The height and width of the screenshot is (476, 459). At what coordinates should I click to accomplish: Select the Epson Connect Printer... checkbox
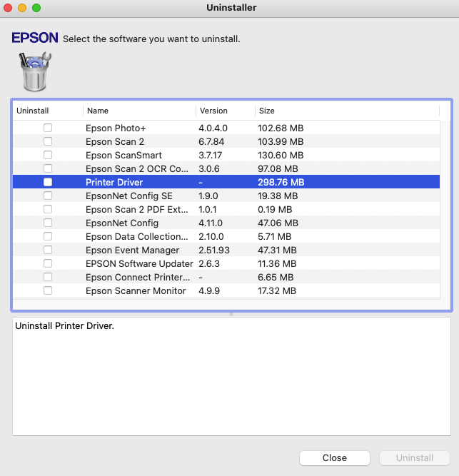[48, 277]
